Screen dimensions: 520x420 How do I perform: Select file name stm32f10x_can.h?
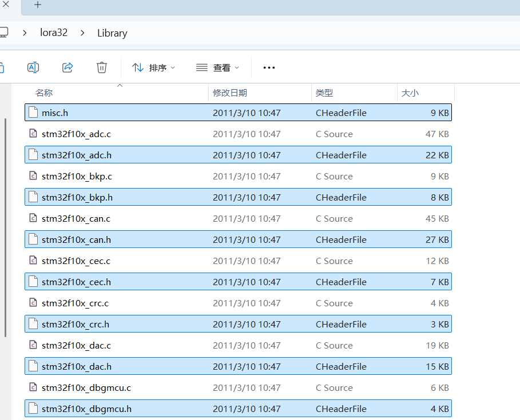(76, 240)
